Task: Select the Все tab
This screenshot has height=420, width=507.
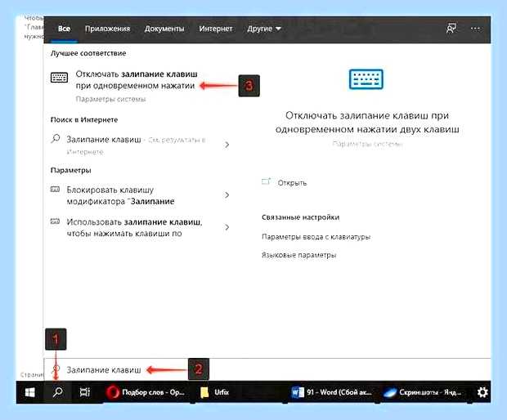Action: (x=64, y=29)
